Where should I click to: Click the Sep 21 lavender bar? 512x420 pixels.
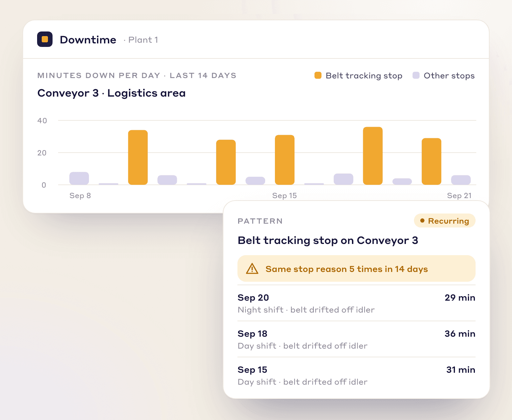461,180
